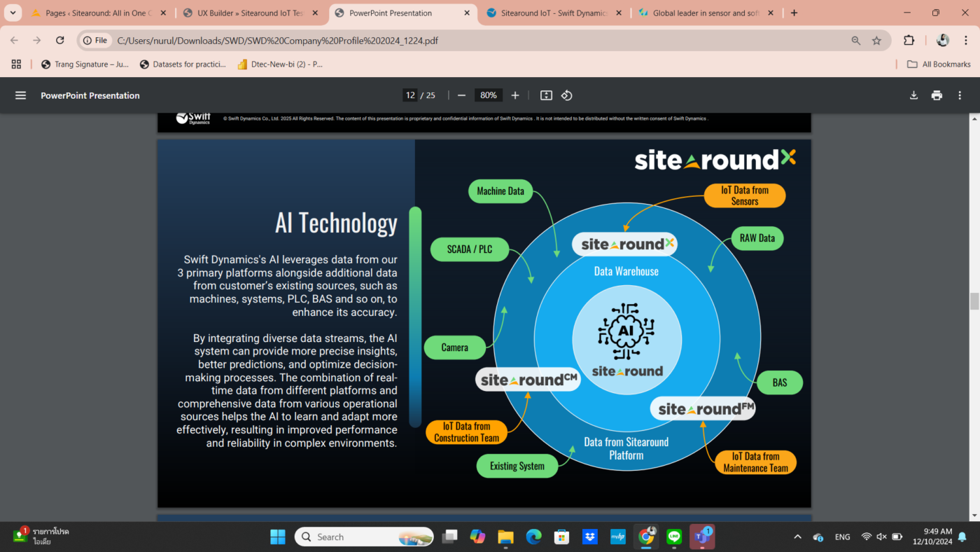This screenshot has width=980, height=552.
Task: Open LINE from the taskbar
Action: (673, 537)
